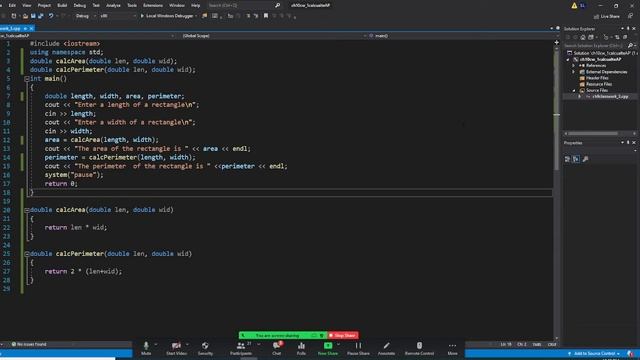Click the Properties alphabetical icon
Image resolution: width=640 pixels, height=360 pixels.
tap(576, 159)
